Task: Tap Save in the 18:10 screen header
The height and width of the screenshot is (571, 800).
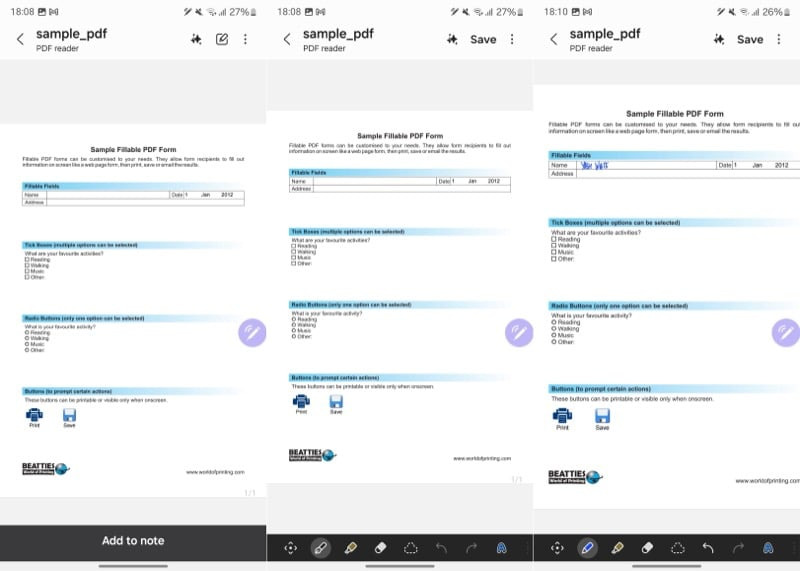Action: coord(750,39)
